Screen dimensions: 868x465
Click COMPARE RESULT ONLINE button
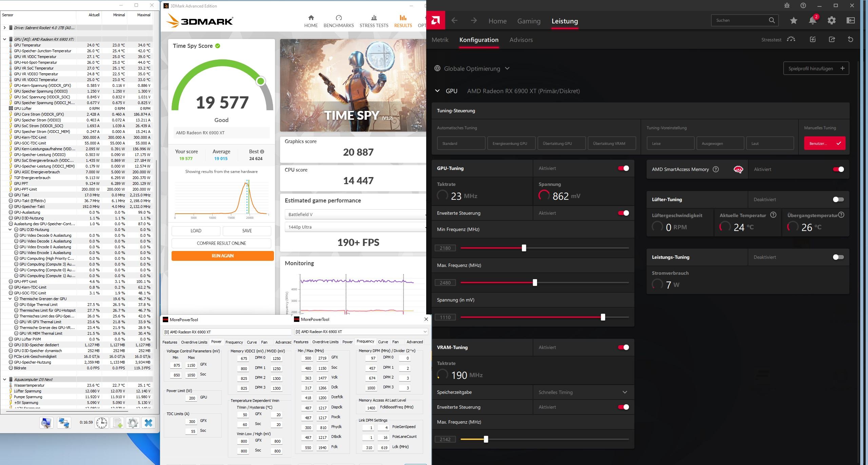221,243
